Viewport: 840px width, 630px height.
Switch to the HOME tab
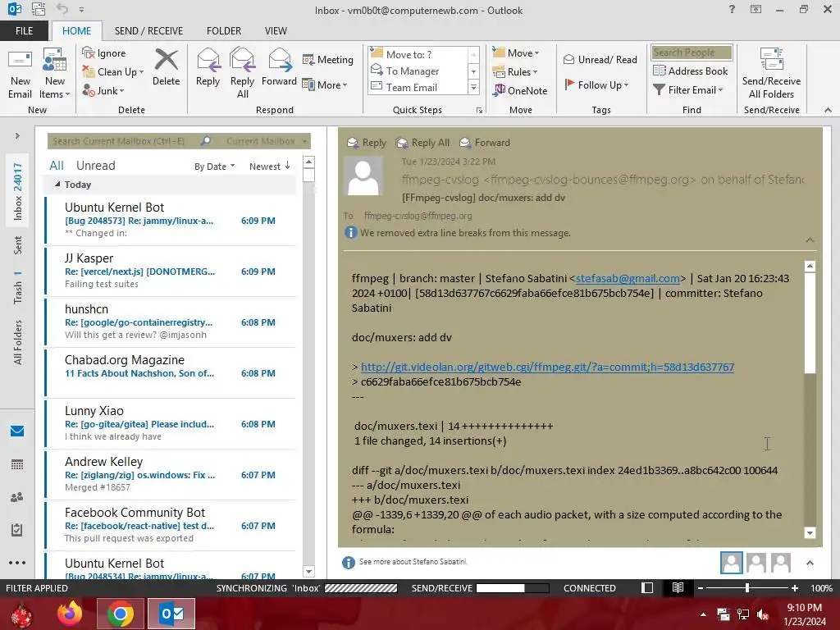[76, 31]
